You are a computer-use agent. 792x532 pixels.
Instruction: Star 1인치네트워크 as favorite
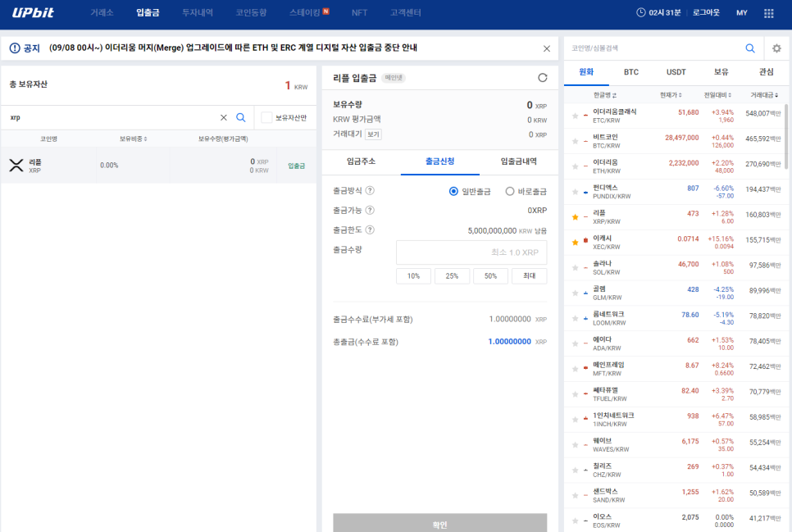575,420
